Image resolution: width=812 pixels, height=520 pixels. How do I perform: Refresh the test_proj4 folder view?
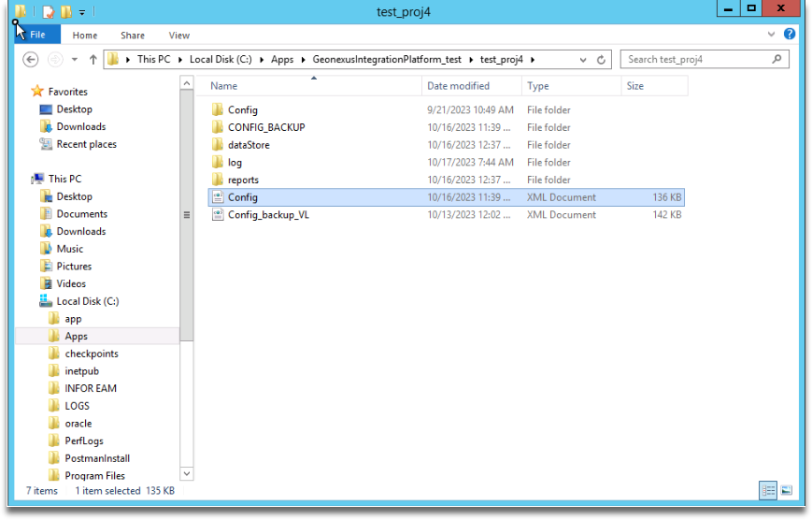[601, 60]
